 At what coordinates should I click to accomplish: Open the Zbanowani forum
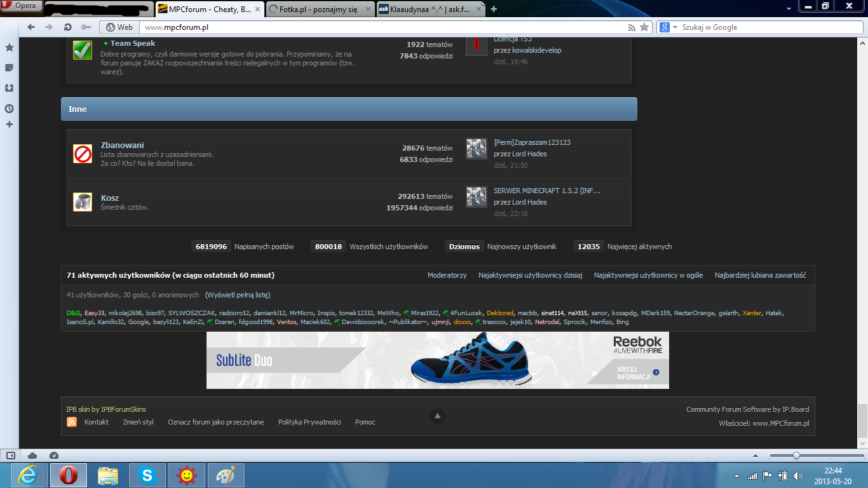[x=122, y=145]
